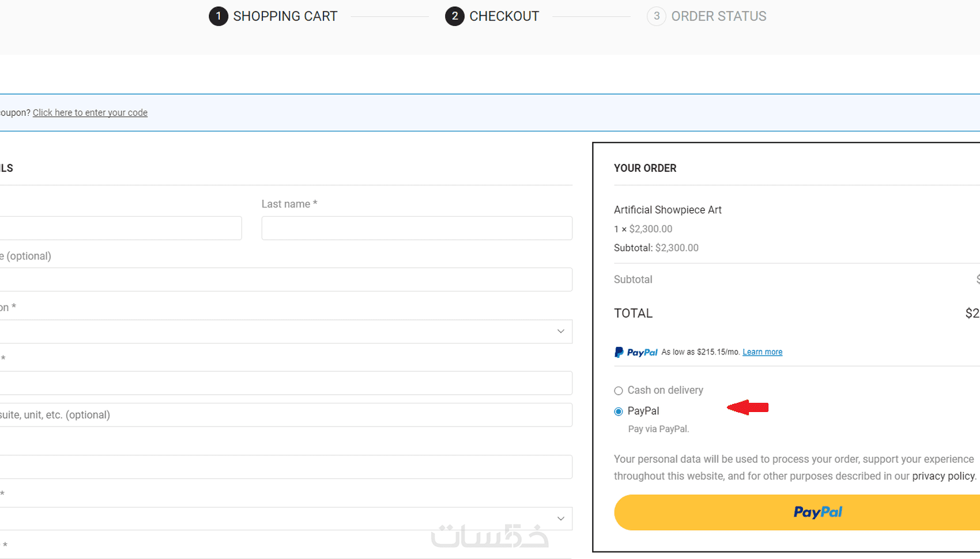Focus the Last name input field

pos(416,228)
